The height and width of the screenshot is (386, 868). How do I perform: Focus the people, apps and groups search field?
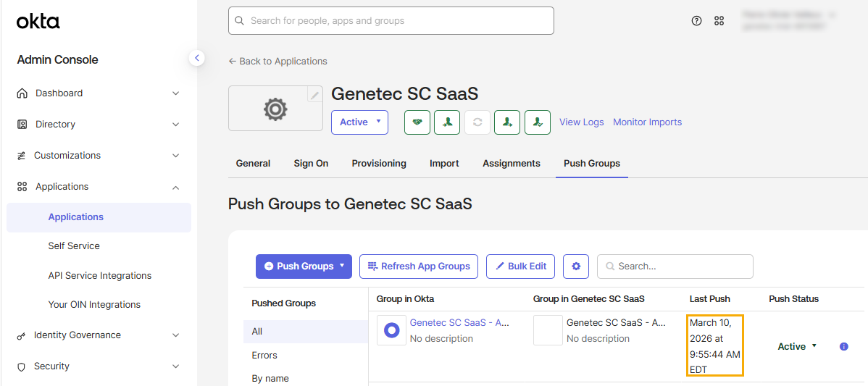point(391,21)
